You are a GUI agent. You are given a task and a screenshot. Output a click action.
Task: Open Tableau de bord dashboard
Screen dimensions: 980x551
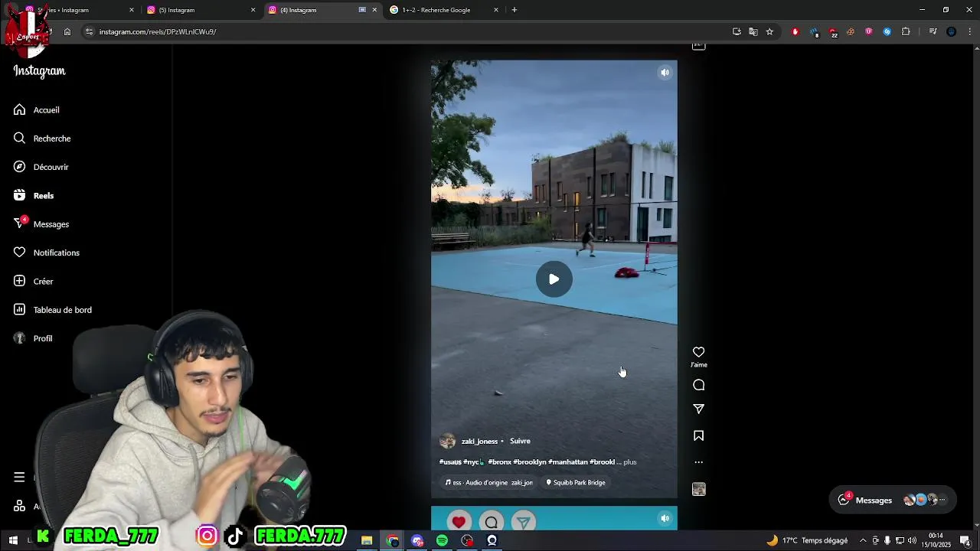52,310
